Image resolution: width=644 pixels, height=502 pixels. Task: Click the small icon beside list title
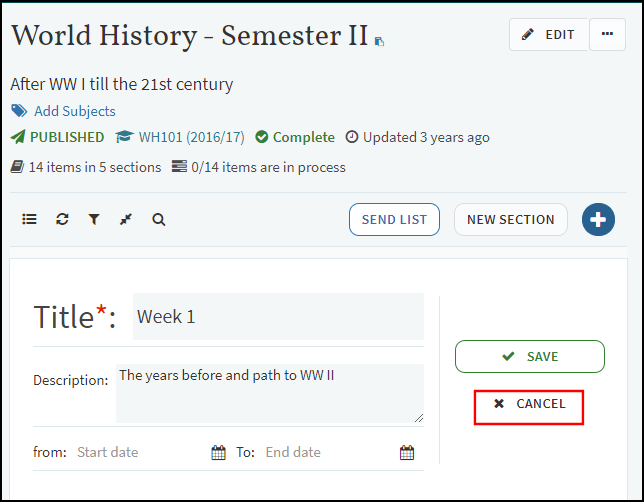tap(380, 42)
